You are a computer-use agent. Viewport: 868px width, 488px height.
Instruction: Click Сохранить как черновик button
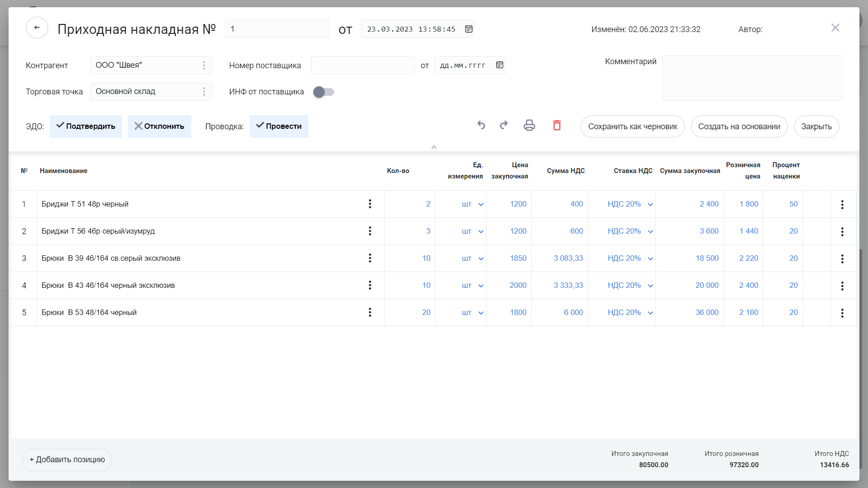632,127
